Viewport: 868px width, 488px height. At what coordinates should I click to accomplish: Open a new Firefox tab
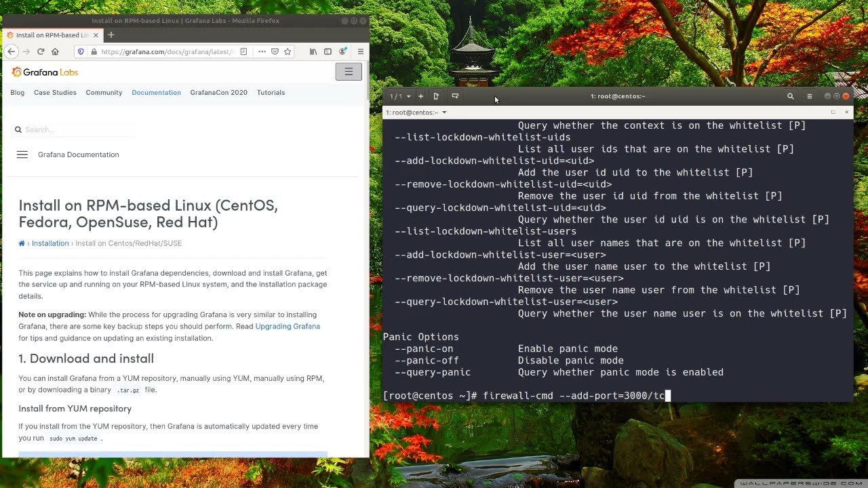[111, 35]
